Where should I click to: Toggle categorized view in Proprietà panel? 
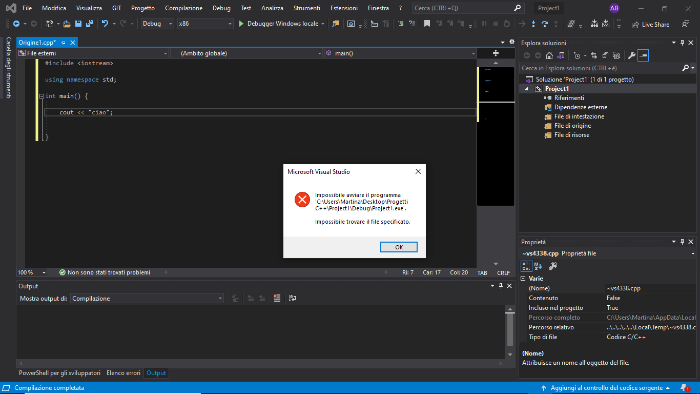[x=526, y=266]
